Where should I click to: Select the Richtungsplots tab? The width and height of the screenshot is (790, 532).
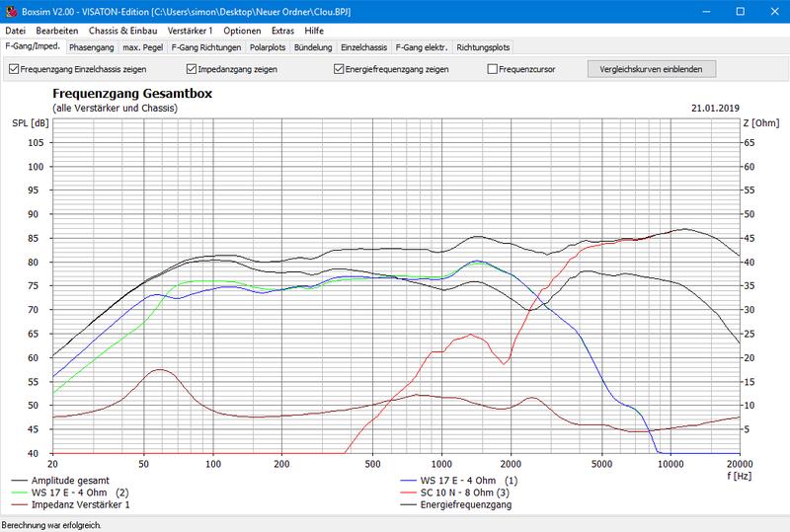click(484, 46)
